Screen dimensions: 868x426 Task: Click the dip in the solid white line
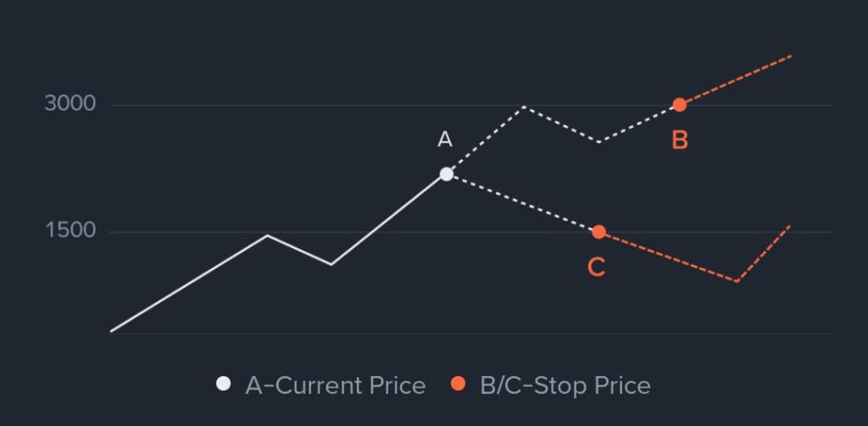pyautogui.click(x=331, y=264)
